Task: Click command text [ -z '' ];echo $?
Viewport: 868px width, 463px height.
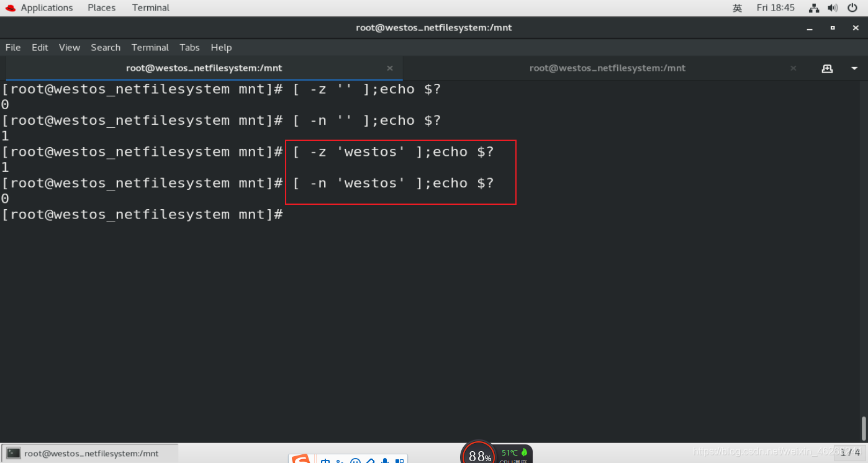Action: [x=367, y=89]
